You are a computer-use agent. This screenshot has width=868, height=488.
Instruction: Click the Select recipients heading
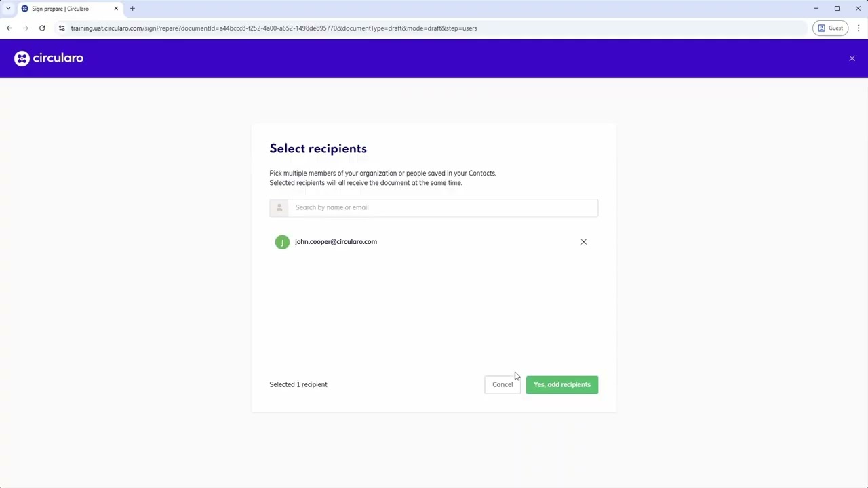318,149
